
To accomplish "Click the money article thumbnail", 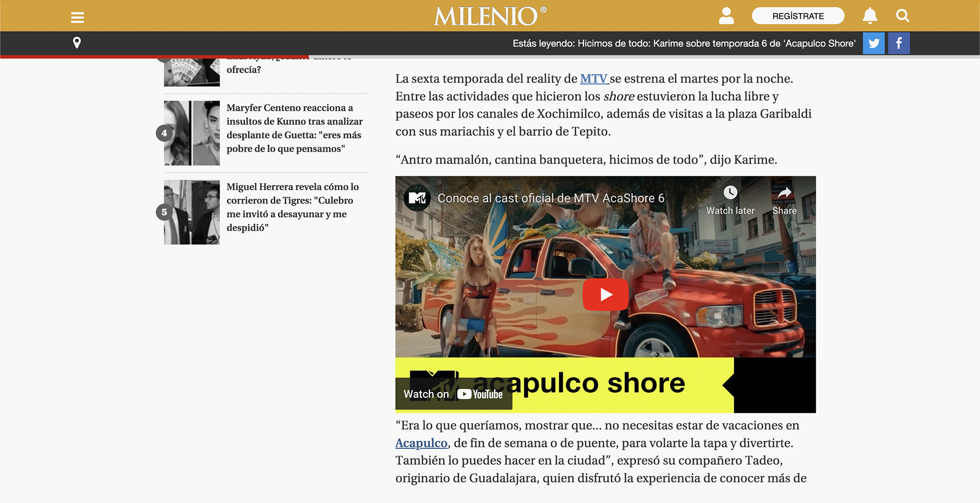I will (x=192, y=72).
